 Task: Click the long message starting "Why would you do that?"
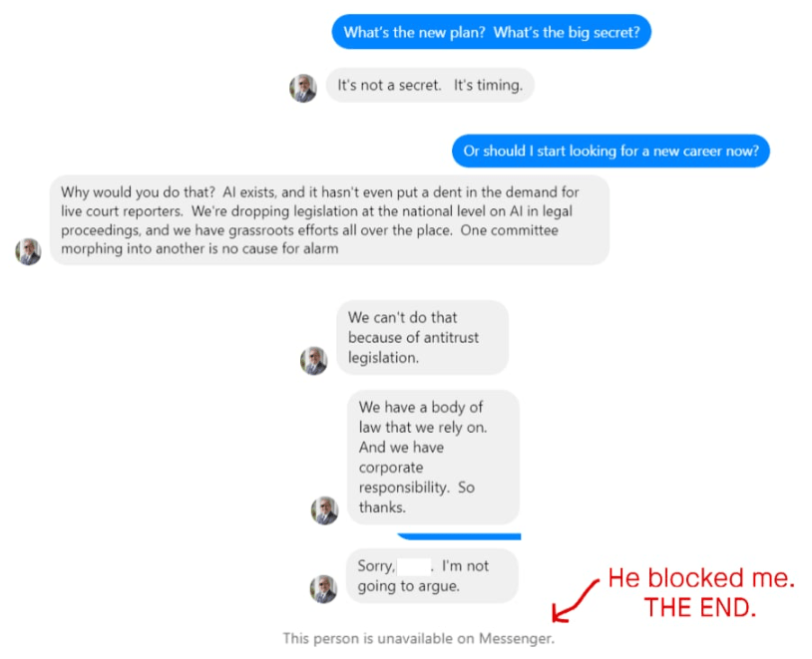(330, 220)
